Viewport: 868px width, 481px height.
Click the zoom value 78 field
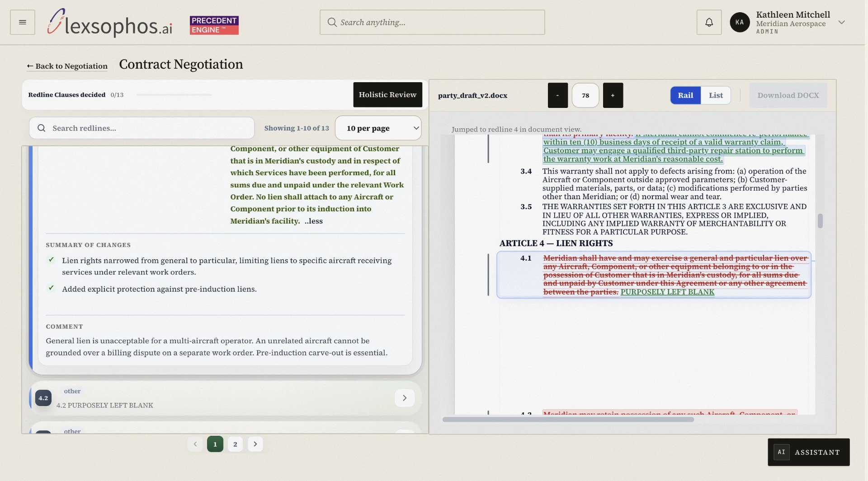[585, 95]
